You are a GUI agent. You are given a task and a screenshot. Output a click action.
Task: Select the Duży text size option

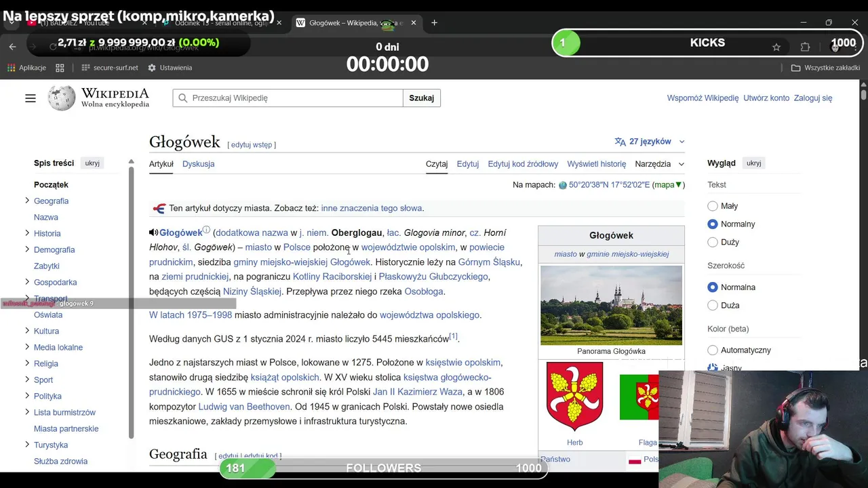pos(712,242)
